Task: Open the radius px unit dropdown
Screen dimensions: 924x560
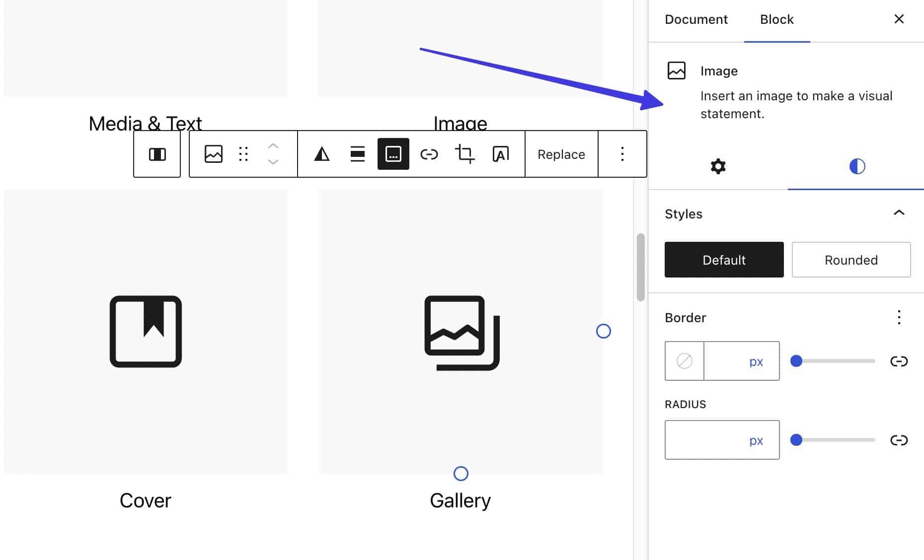Action: tap(756, 440)
